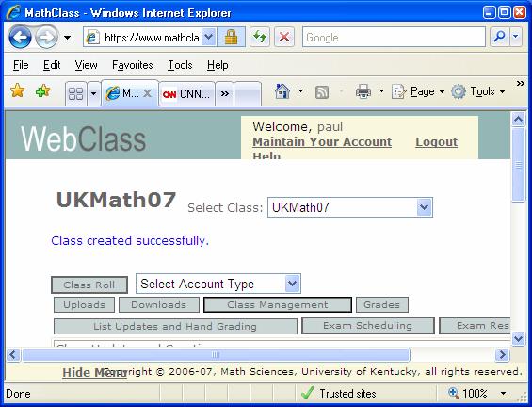
Task: Switch to the CNN tab
Action: (x=186, y=93)
